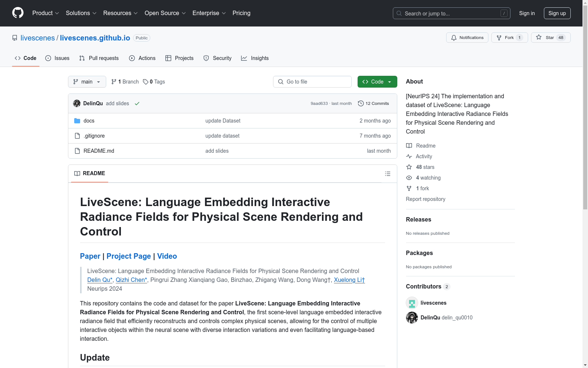Click the Readme book icon in About
Image resolution: width=588 pixels, height=368 pixels.
[409, 146]
